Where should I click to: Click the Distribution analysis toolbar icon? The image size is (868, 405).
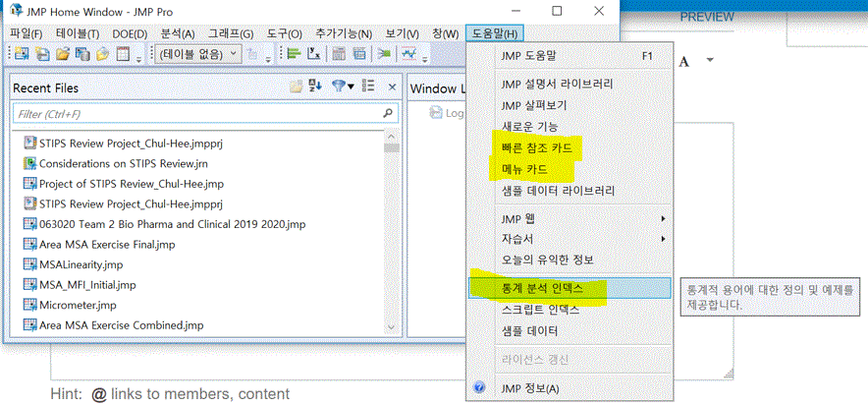point(294,54)
